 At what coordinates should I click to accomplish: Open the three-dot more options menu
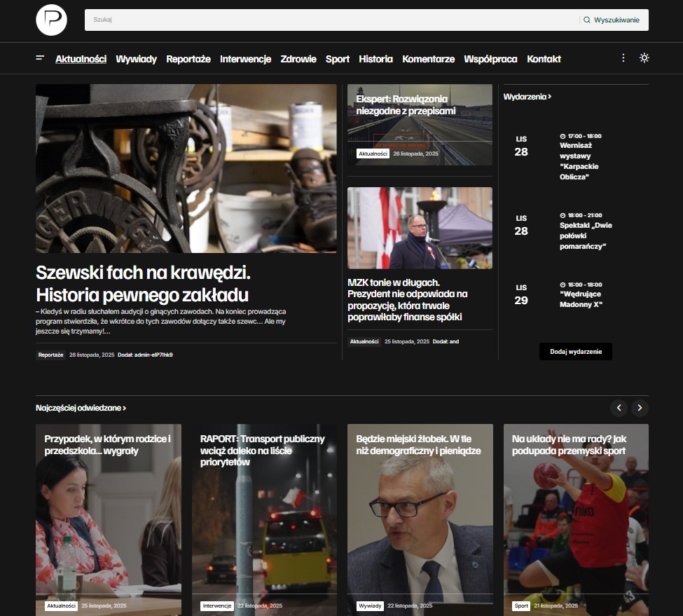623,58
